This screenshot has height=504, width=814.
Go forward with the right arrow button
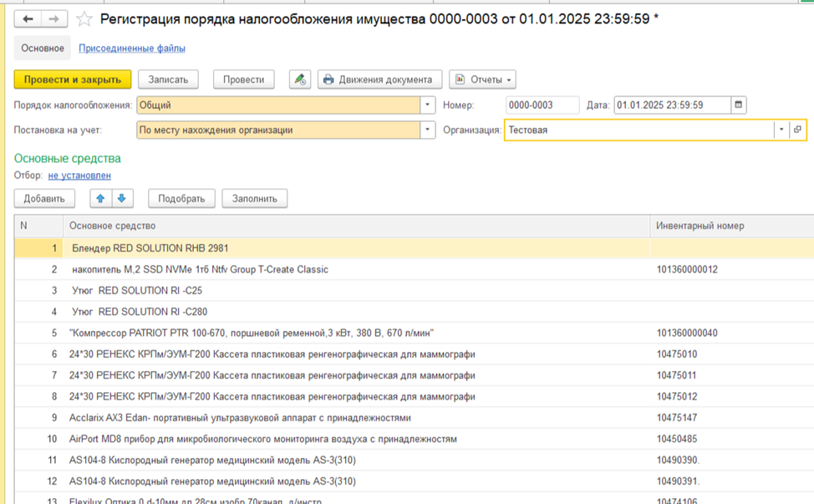(x=54, y=19)
